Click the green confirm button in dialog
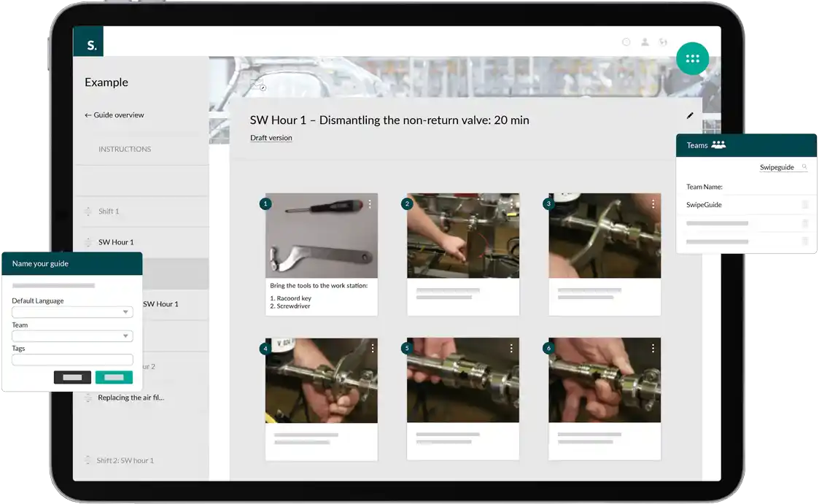The width and height of the screenshot is (819, 504). coord(114,377)
